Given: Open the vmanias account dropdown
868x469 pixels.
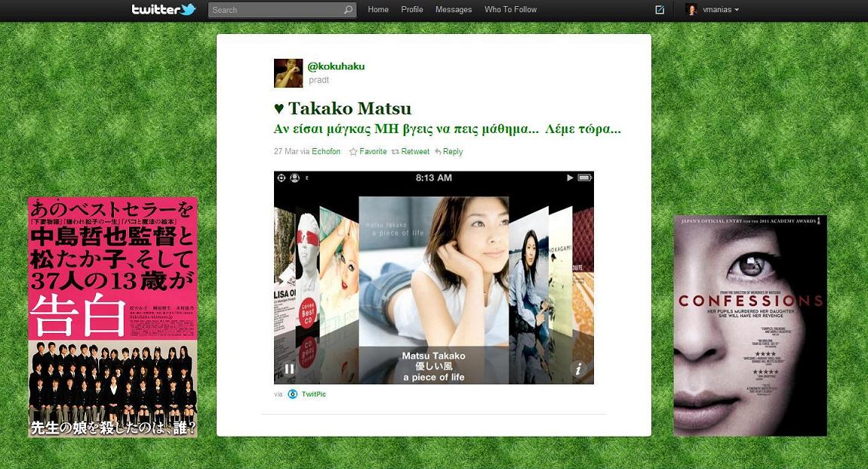Looking at the screenshot, I should point(721,9).
